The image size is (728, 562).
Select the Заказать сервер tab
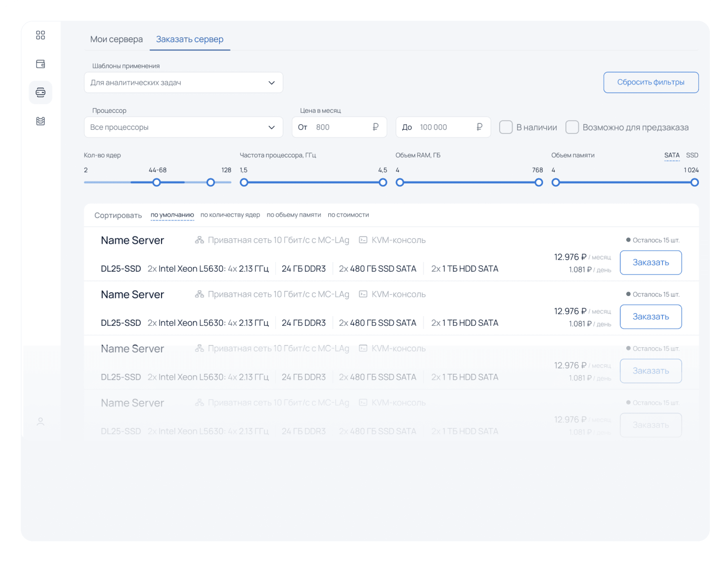coord(189,39)
